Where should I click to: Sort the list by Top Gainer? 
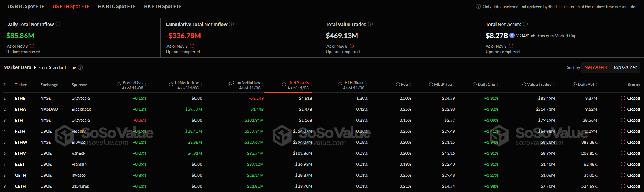(x=625, y=67)
